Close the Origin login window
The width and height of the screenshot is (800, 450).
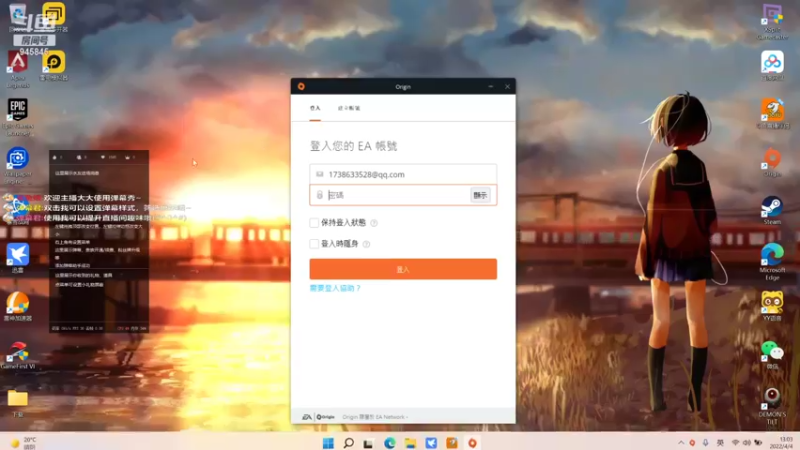507,87
